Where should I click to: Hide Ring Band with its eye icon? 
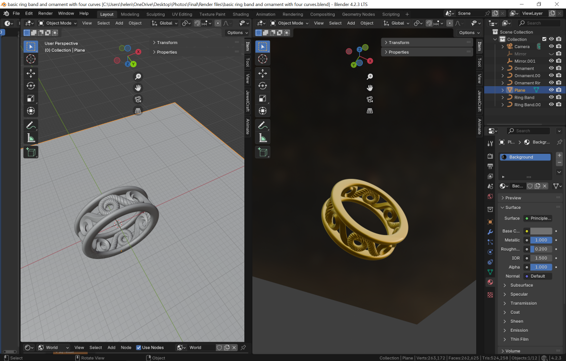(x=551, y=97)
